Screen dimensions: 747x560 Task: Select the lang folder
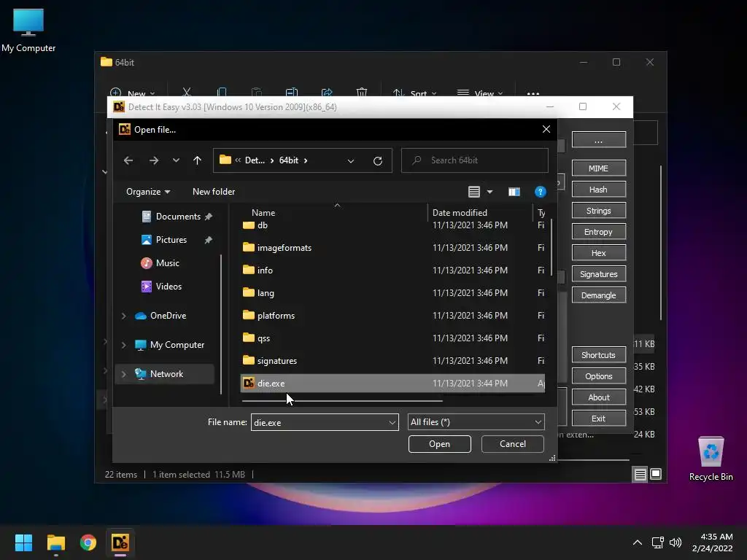pos(392,293)
